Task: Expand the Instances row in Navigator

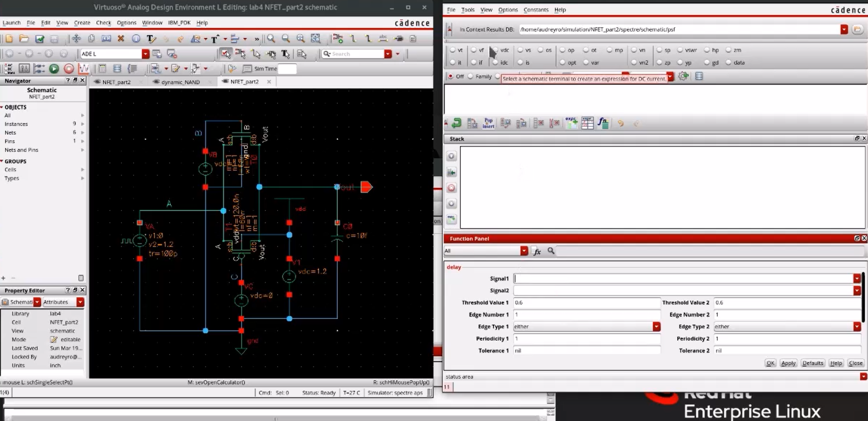Action: tap(82, 124)
